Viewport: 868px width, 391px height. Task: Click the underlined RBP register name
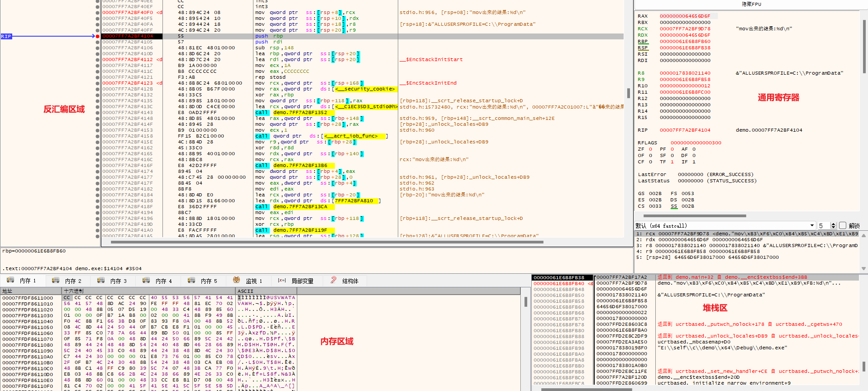pos(643,41)
